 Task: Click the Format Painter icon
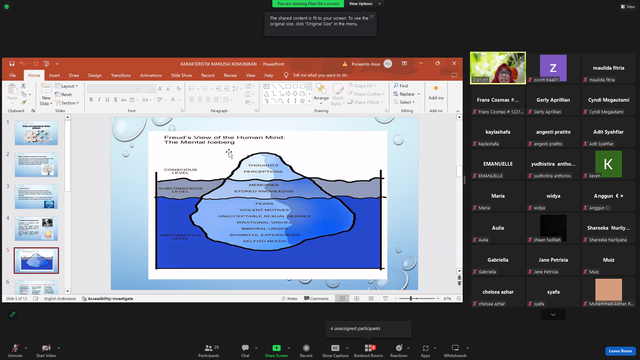[24, 102]
